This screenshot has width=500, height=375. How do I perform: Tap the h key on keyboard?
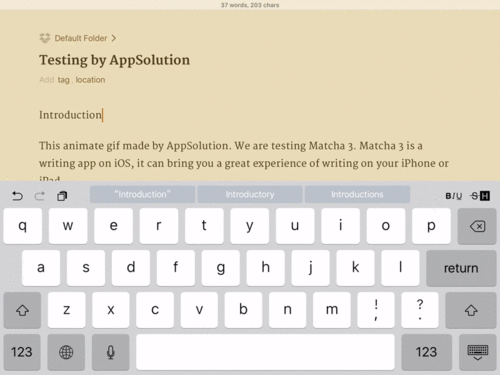(x=266, y=268)
